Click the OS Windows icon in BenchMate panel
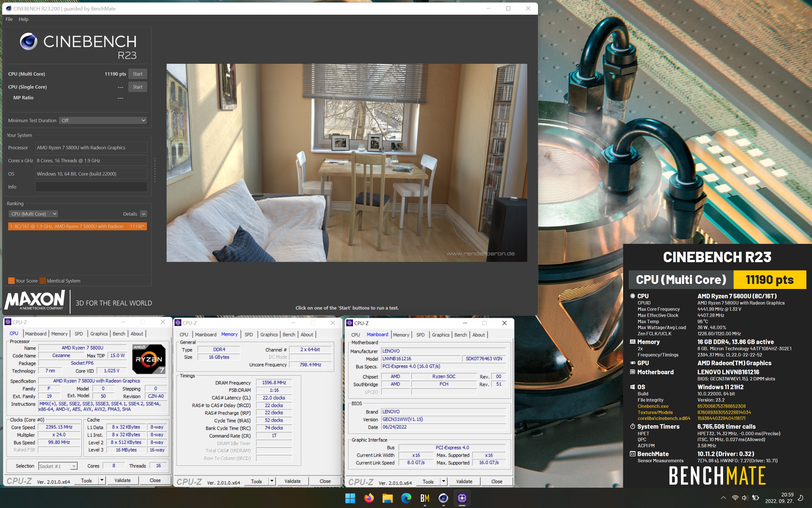812x508 pixels. click(632, 387)
